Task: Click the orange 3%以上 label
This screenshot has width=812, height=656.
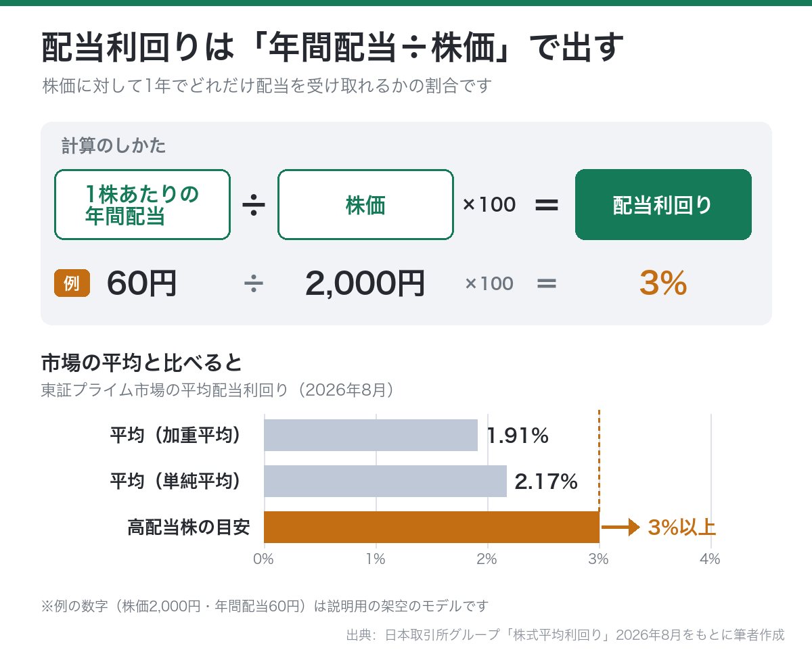Action: [x=682, y=528]
